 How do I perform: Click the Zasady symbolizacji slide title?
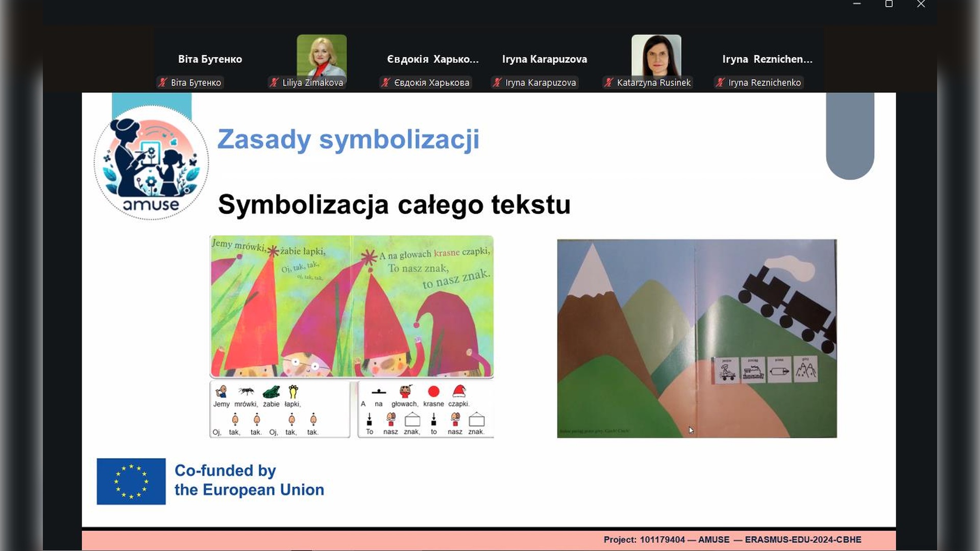tap(348, 139)
